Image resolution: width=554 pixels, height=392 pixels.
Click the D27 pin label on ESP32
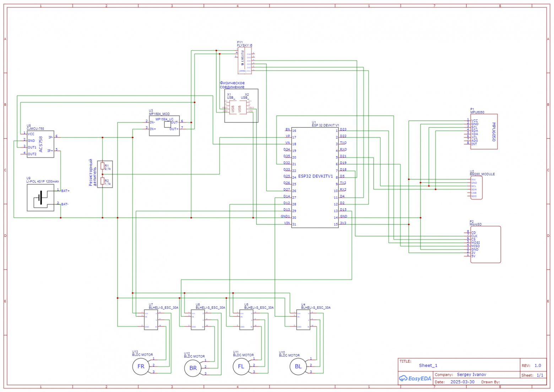[287, 190]
